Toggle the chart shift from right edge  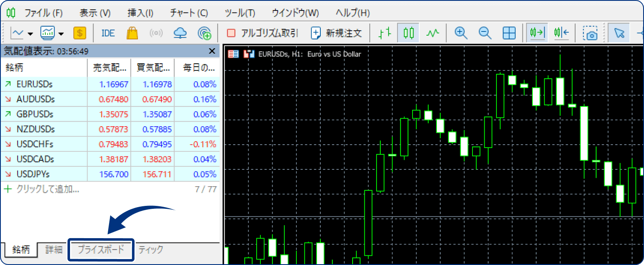coord(561,32)
